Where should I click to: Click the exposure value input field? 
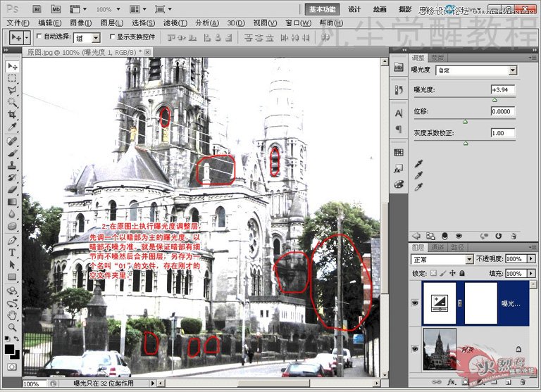[503, 89]
